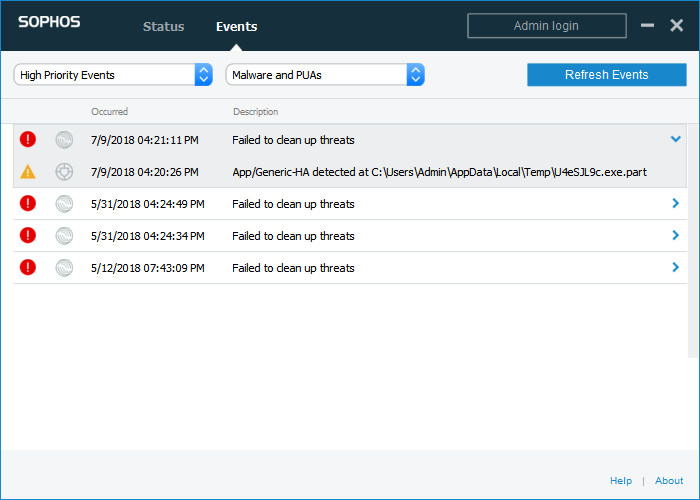The height and width of the screenshot is (500, 700).
Task: Click 'Failed to clean up threats' on the 04:24:49 PM row
Action: point(293,204)
